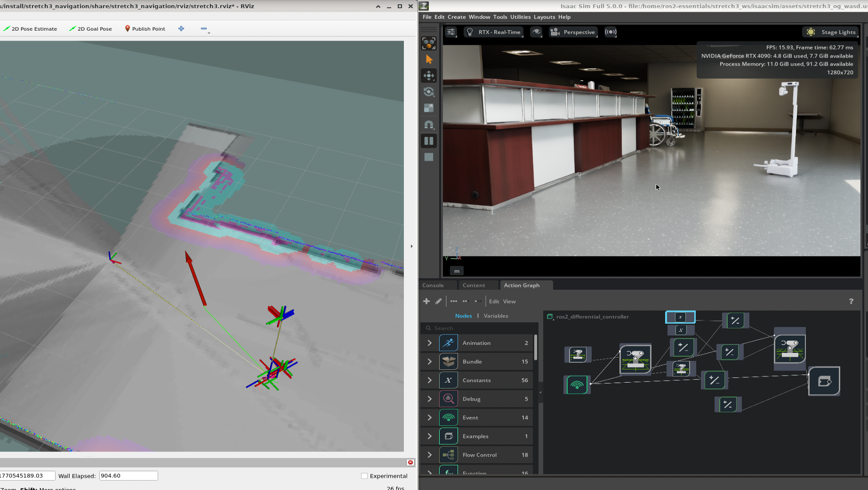Switch to the Console tab

(433, 286)
